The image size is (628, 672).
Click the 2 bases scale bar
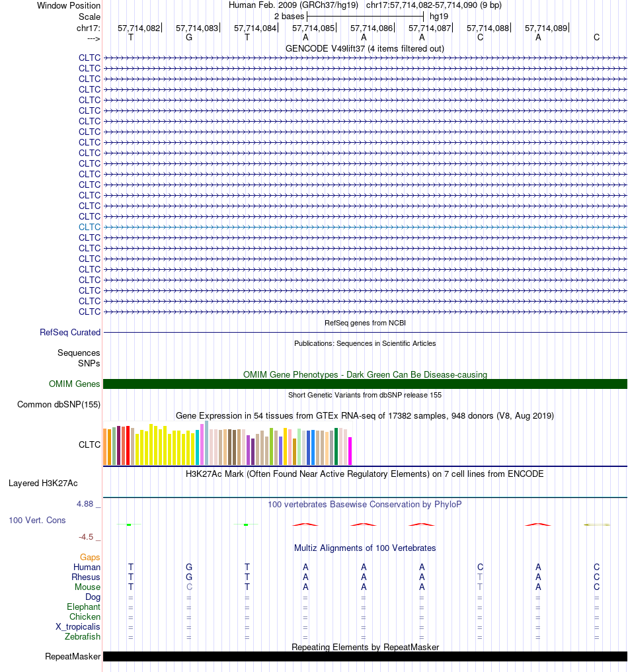[x=365, y=17]
